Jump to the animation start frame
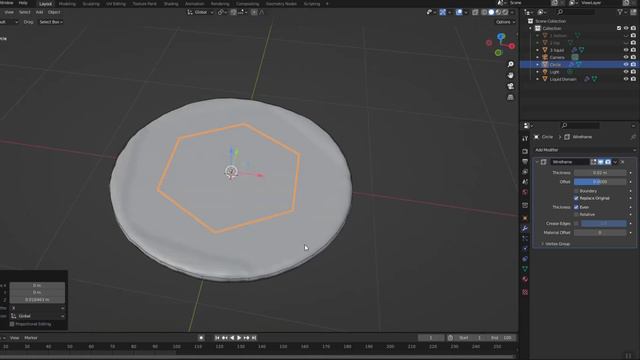The width and height of the screenshot is (640, 360). [x=217, y=338]
